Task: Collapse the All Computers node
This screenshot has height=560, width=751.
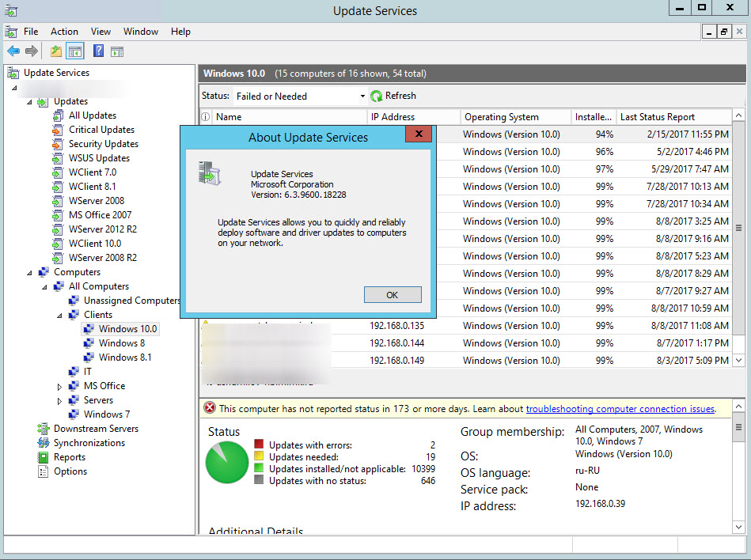Action: (44, 287)
